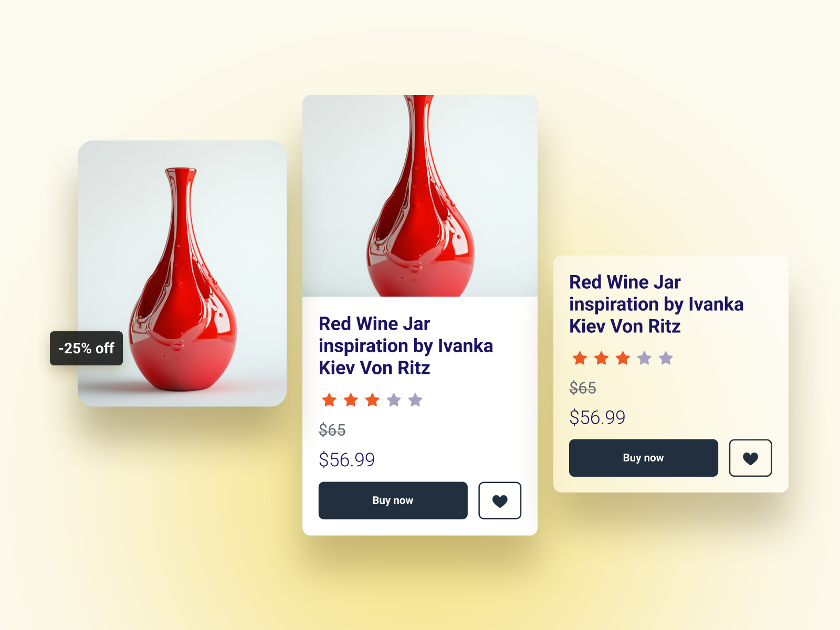Select the strikethrough $65 price on middle card
The image size is (840, 630).
(333, 430)
